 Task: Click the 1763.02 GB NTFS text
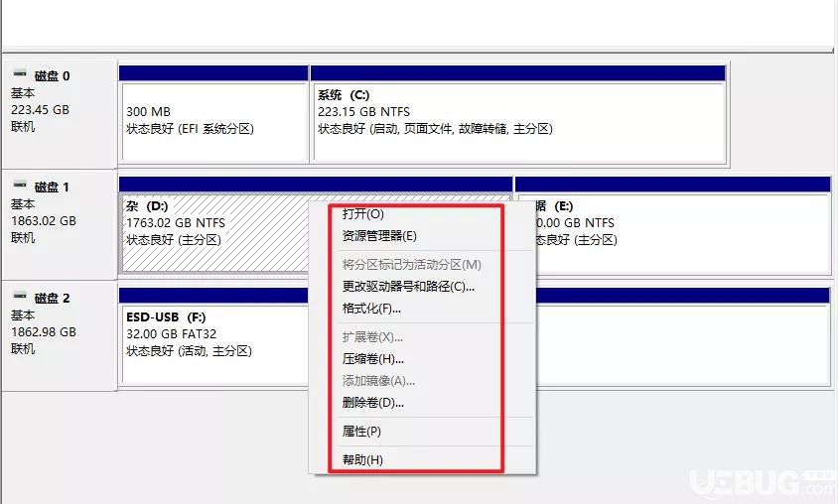[x=176, y=223]
